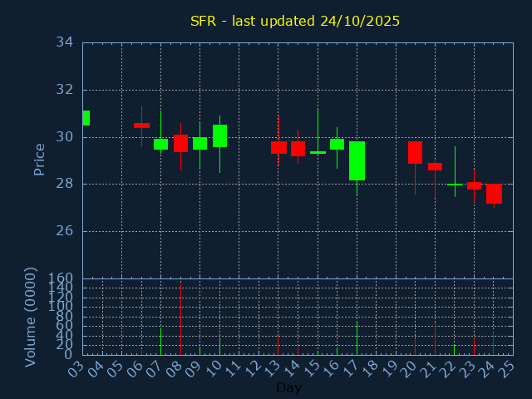This screenshot has width=532, height=399.
Task: Click the 'Price' y-axis label
Action: coord(39,159)
